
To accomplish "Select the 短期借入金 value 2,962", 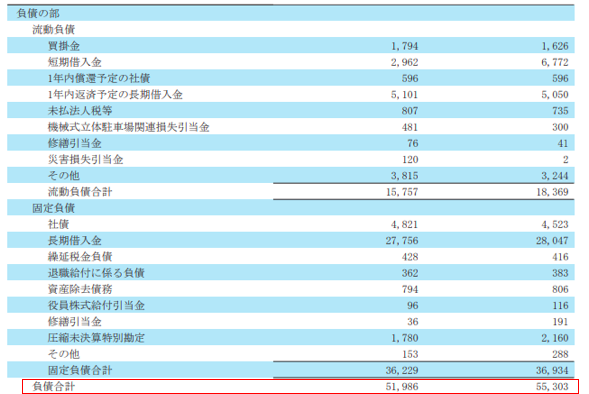I will point(404,62).
